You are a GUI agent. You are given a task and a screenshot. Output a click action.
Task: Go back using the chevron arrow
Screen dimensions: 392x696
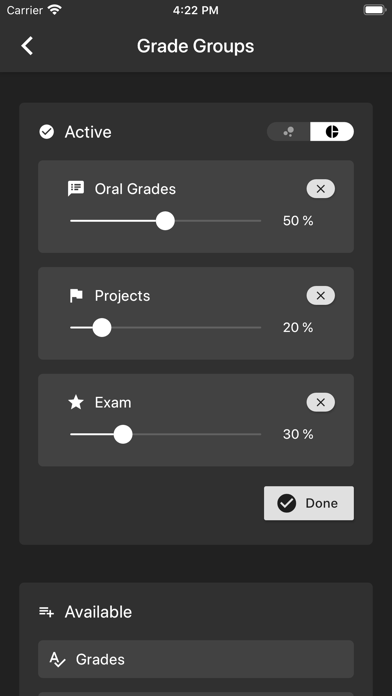pyautogui.click(x=27, y=46)
